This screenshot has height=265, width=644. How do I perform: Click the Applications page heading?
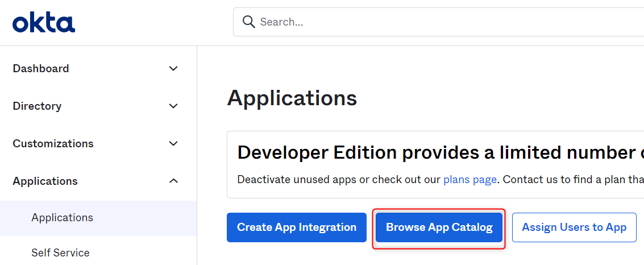click(292, 98)
